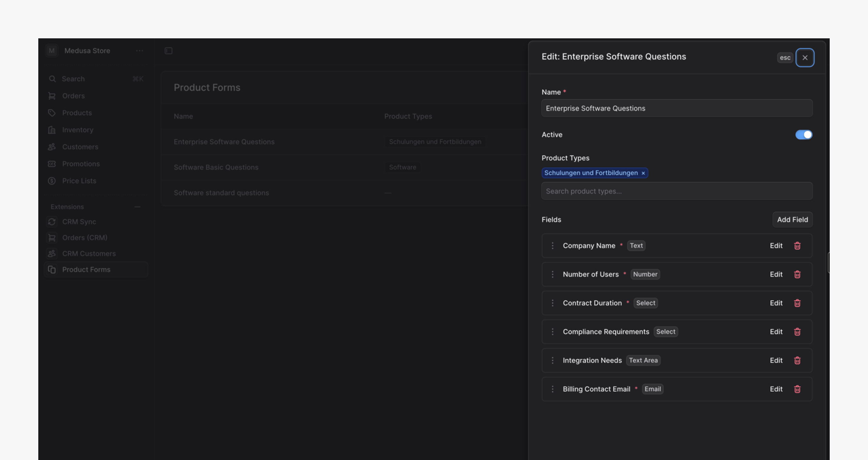Open Inventory section
The width and height of the screenshot is (868, 460).
(x=96, y=130)
